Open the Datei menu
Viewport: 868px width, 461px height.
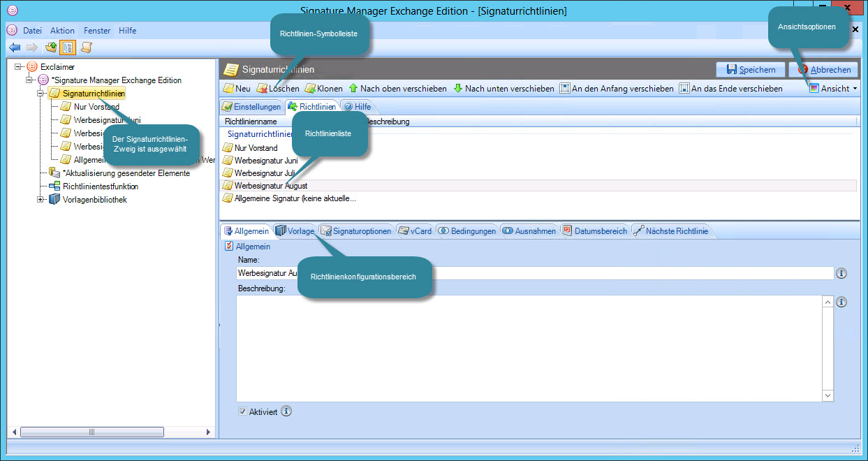[x=32, y=31]
